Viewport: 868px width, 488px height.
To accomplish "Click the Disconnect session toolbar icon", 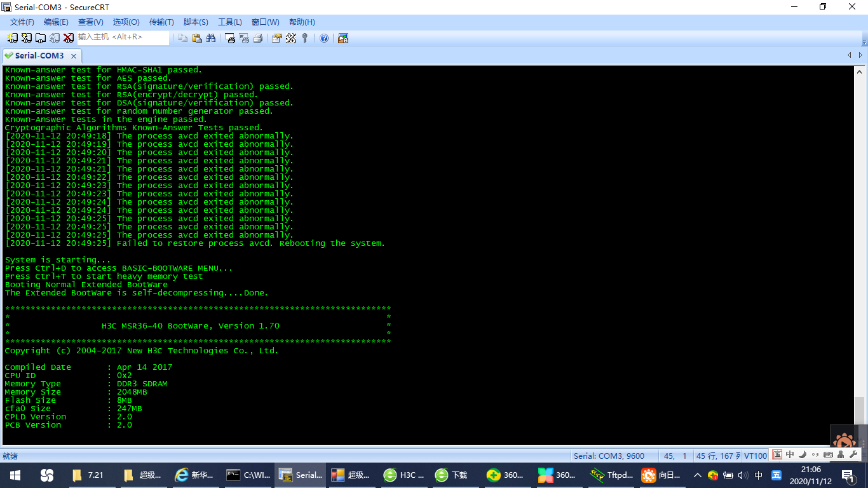I will coord(69,38).
